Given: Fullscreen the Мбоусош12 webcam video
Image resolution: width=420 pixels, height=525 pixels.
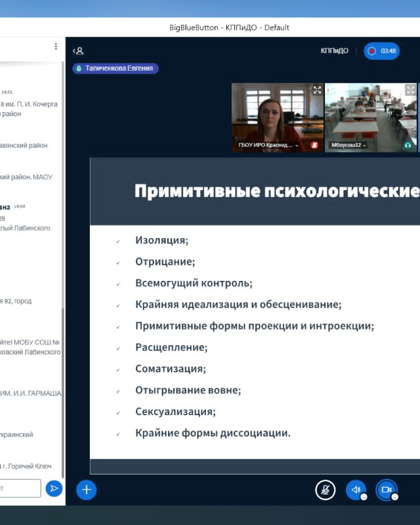Looking at the screenshot, I should 411,90.
